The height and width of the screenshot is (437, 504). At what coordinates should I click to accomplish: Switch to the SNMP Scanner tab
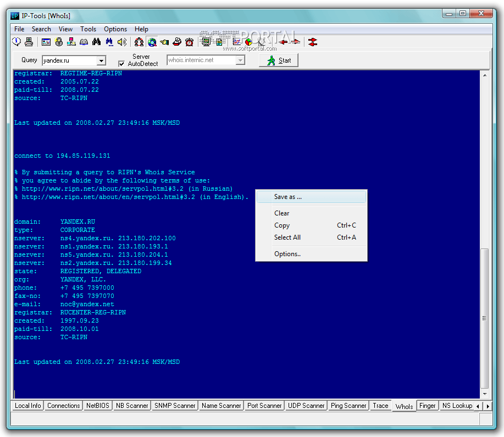point(175,406)
